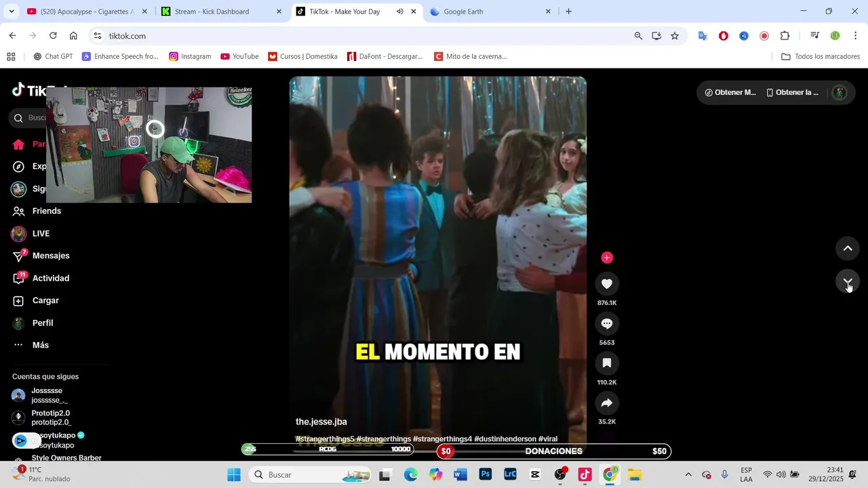Open the DaFont bookmark

(384, 57)
